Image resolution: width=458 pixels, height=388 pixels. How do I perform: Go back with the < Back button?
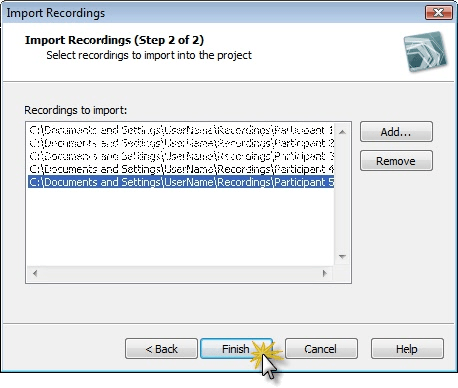click(161, 349)
